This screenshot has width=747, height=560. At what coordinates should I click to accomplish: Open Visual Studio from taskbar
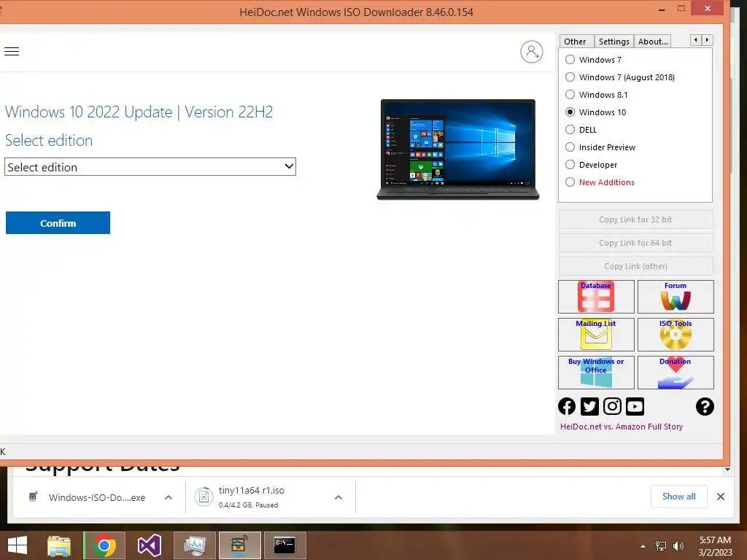coord(149,545)
